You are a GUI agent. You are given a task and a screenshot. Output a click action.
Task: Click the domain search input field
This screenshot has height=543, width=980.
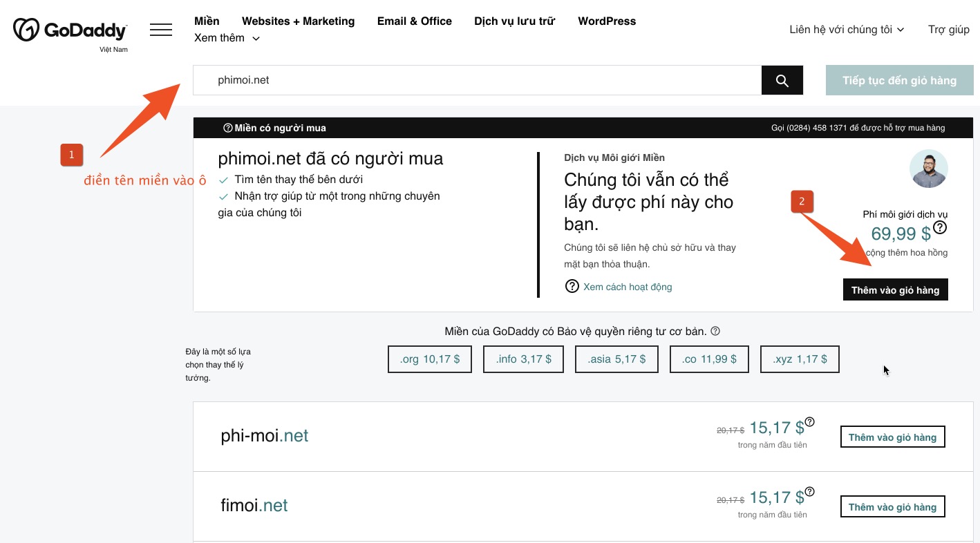click(477, 81)
